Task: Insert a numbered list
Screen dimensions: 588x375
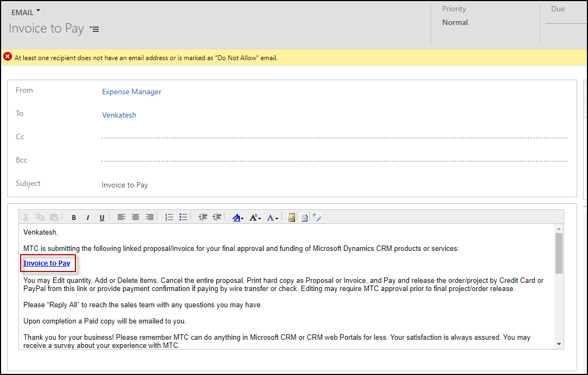Action: [169, 217]
